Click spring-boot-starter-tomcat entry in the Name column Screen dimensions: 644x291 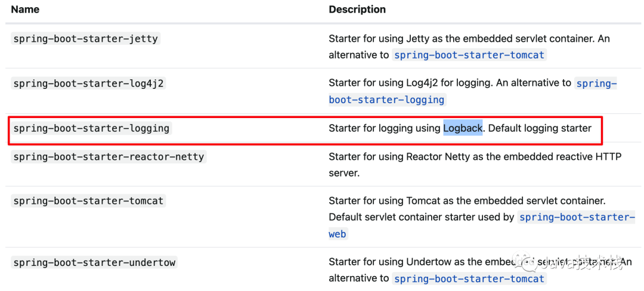[x=88, y=201]
